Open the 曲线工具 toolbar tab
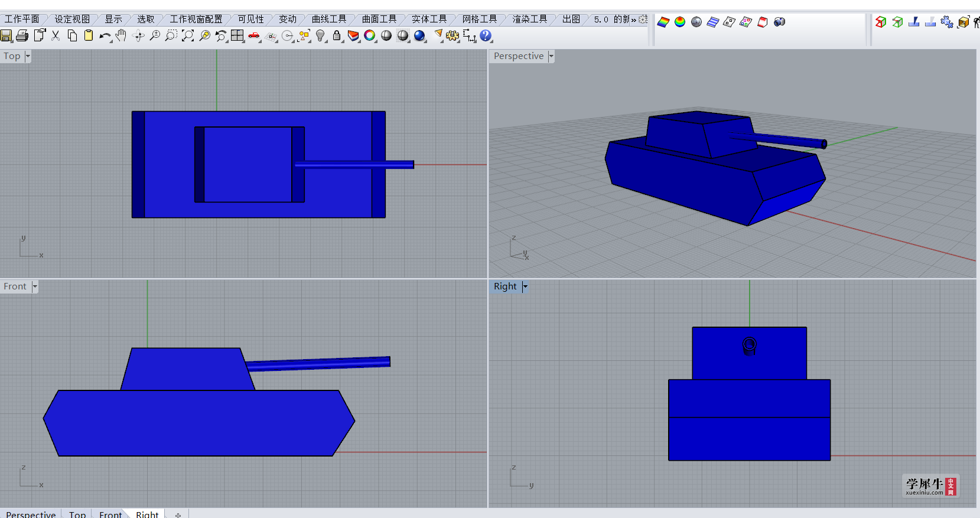980x518 pixels. (x=329, y=19)
